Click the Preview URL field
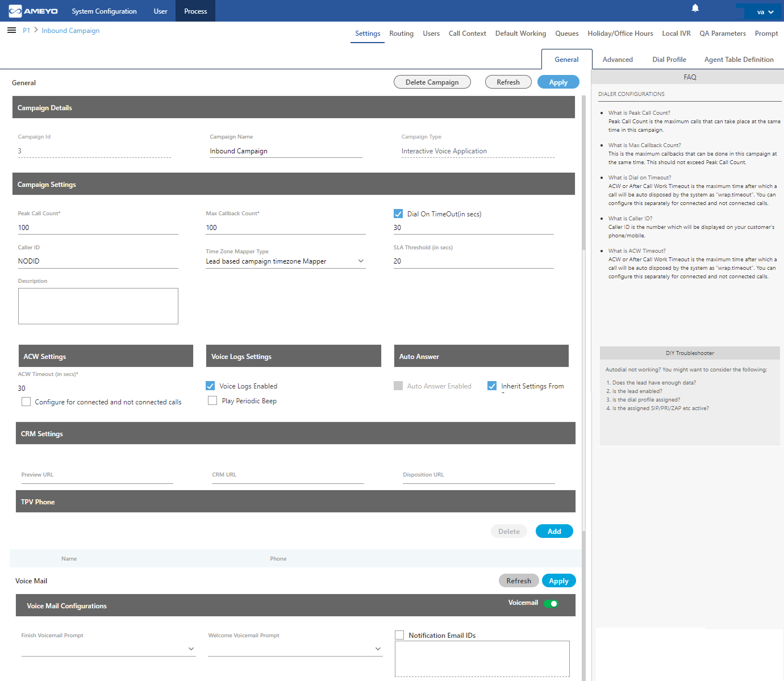The width and height of the screenshot is (784, 681). click(97, 478)
